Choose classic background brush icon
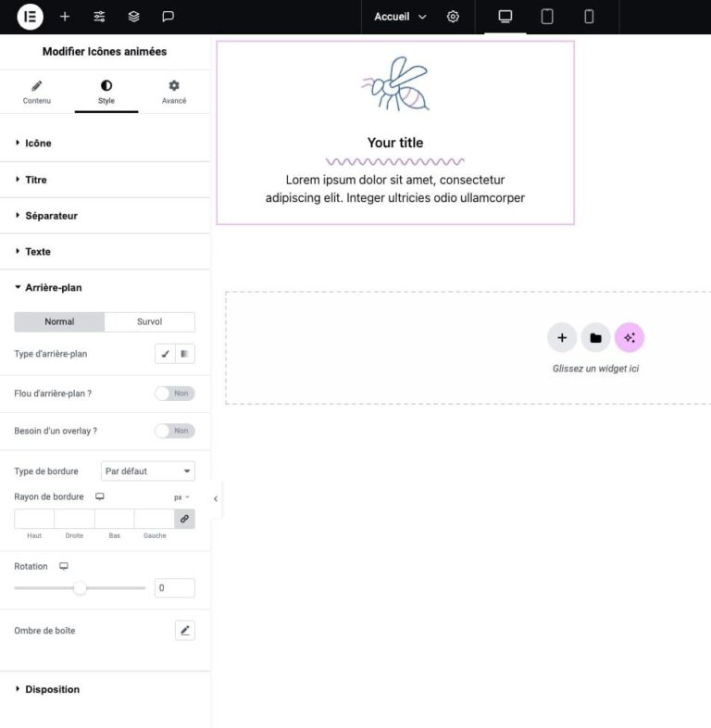711x728 pixels. (x=165, y=354)
